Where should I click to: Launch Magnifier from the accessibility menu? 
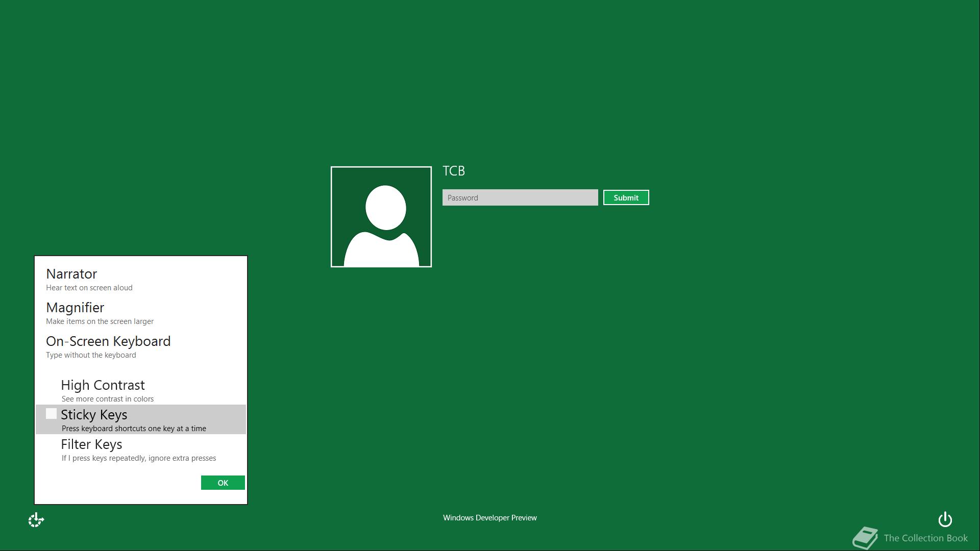click(x=141, y=313)
